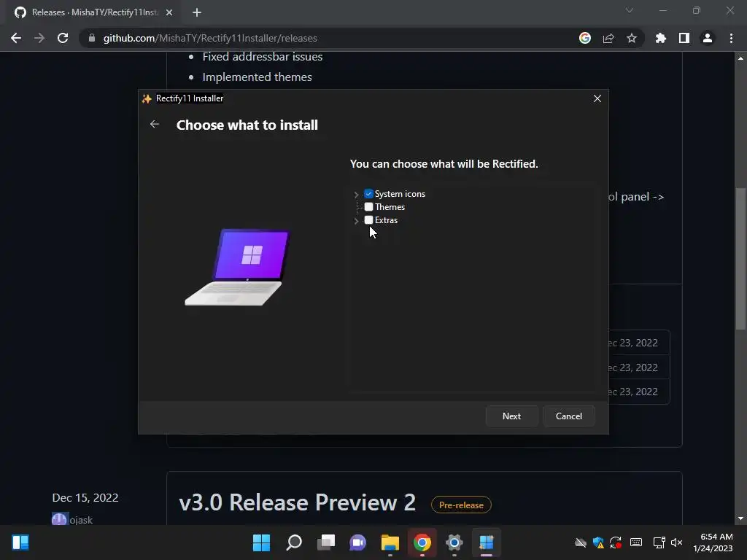Check the Extras checkbox
Viewport: 747px width, 560px height.
(x=368, y=220)
